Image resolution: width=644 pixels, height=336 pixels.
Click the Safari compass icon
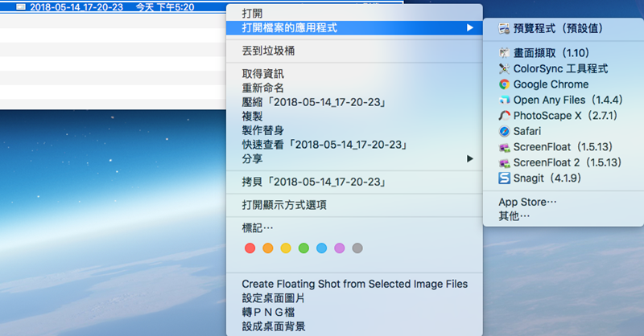[x=504, y=130]
